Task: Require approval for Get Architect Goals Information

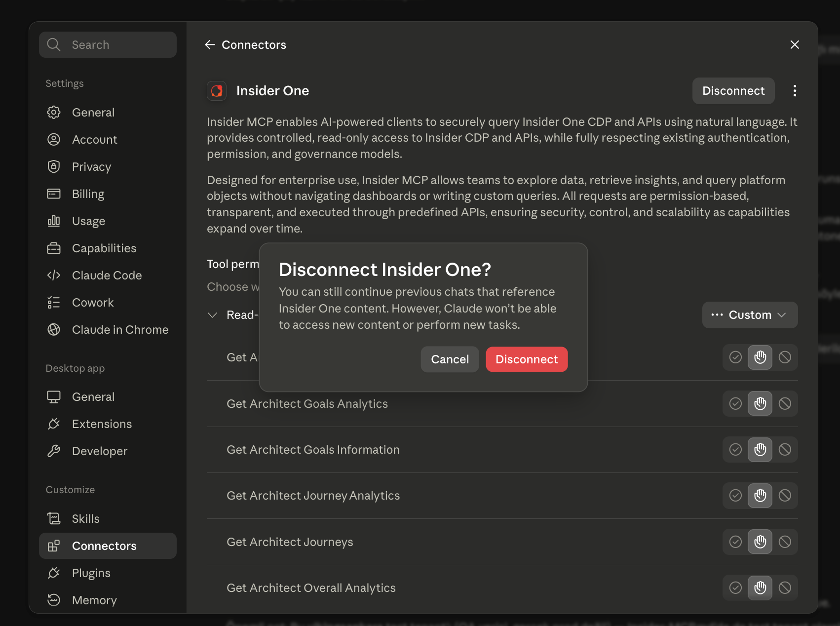Action: coord(760,450)
